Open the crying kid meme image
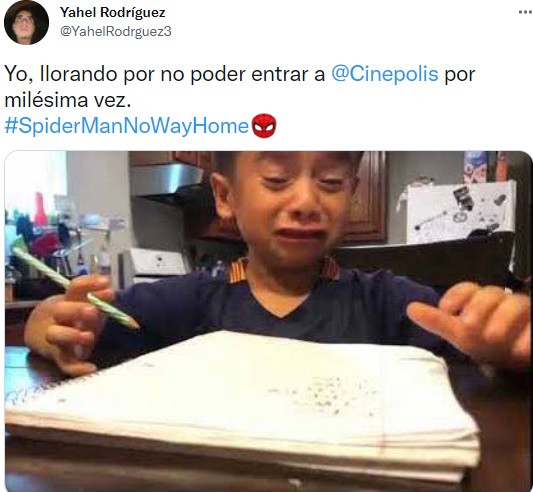The width and height of the screenshot is (533, 492). pyautogui.click(x=269, y=321)
